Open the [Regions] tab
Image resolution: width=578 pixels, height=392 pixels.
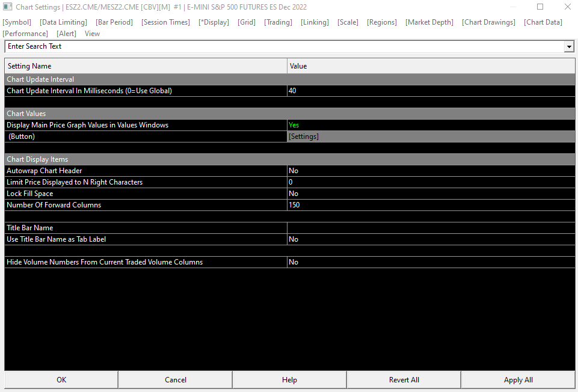(x=382, y=22)
